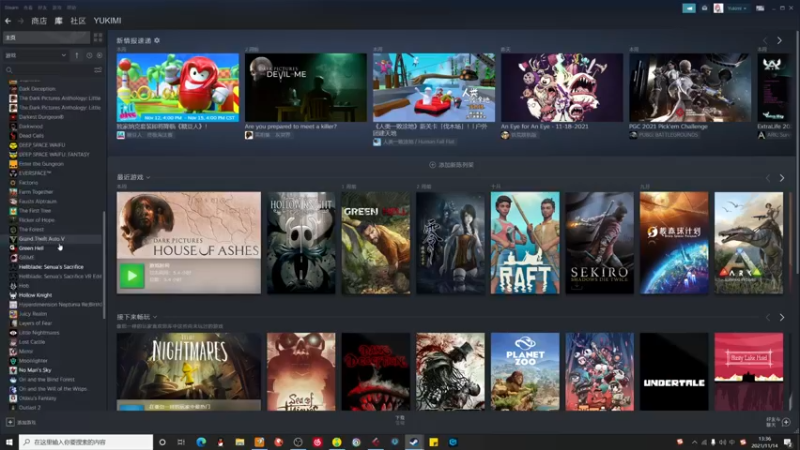This screenshot has height=450, width=800.
Task: Expand the 接下来畅玩 play next dropdown
Action: (137, 317)
